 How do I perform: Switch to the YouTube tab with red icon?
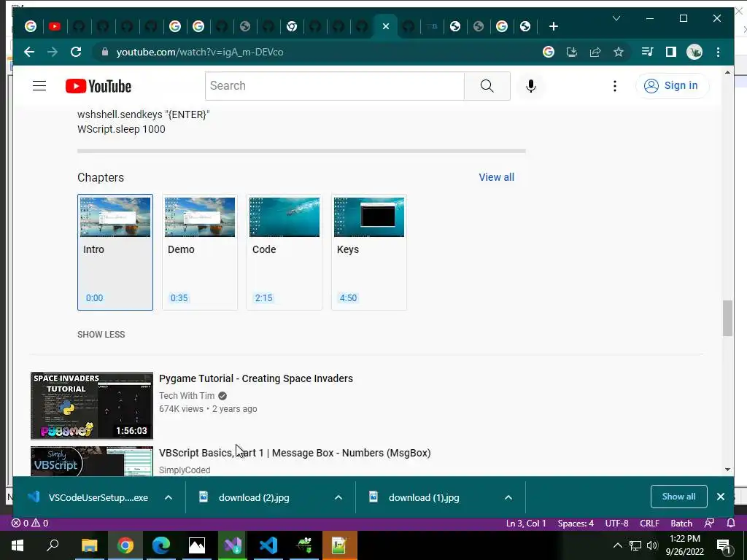point(54,27)
